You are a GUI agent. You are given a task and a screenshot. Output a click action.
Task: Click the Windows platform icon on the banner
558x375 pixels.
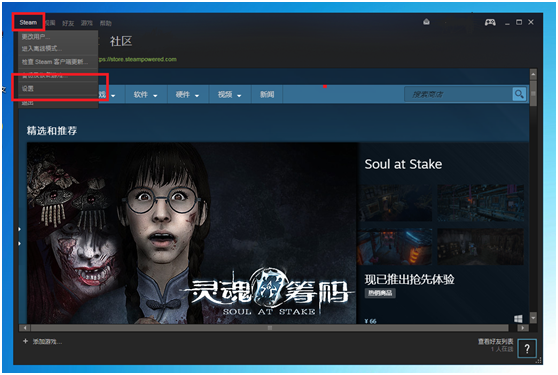tap(518, 319)
